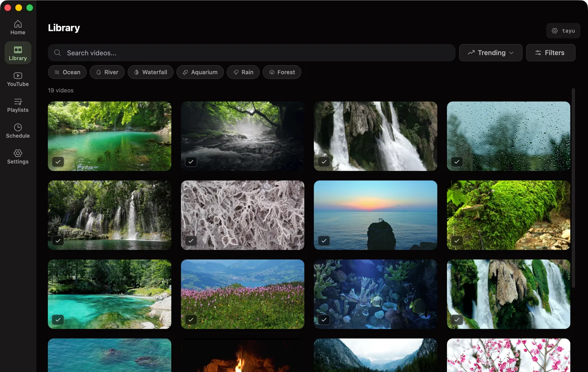The height and width of the screenshot is (372, 588).
Task: Filter videos by Rain
Action: [x=243, y=72]
